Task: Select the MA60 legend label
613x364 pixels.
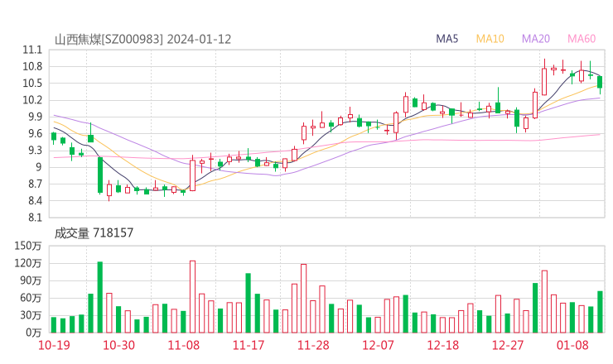Action: [x=582, y=39]
